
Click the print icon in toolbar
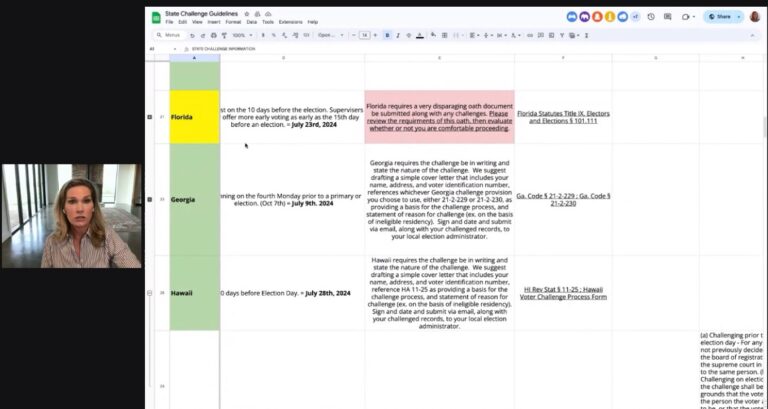pyautogui.click(x=213, y=35)
